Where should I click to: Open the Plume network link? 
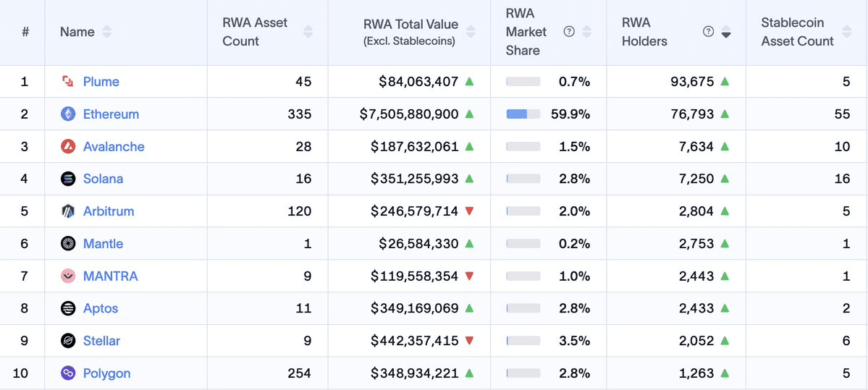101,82
